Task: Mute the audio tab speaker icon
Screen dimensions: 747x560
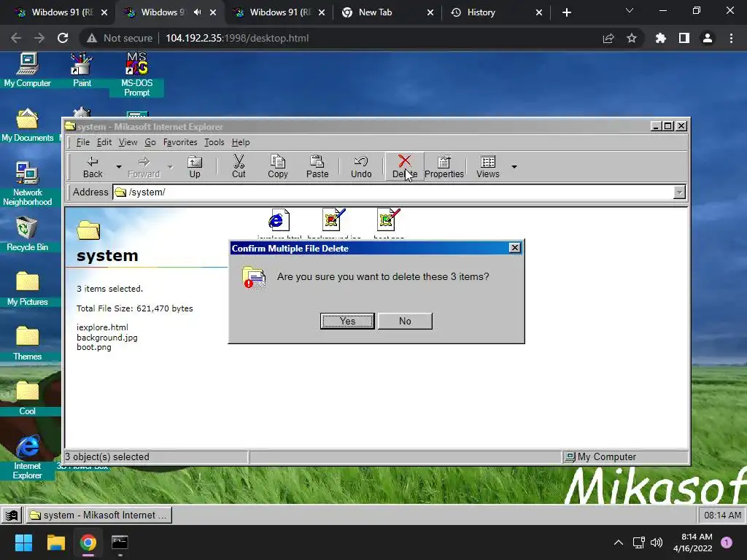Action: point(197,12)
